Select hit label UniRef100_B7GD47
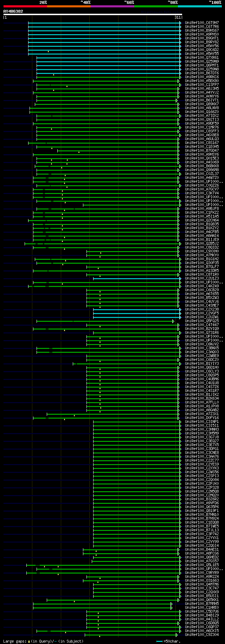This screenshot has height=644, width=225. (202, 151)
